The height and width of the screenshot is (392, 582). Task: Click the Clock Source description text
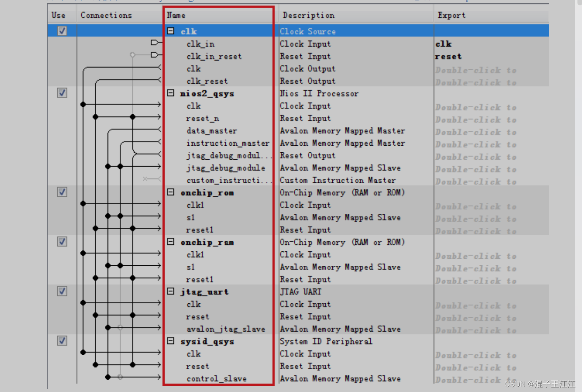308,31
